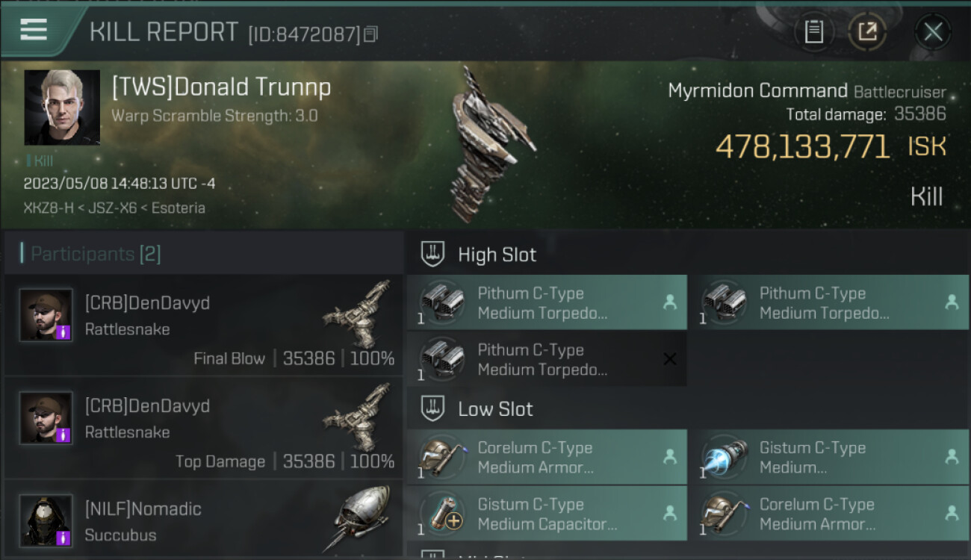Open first DenDavyd portrait with Final Blow
This screenshot has height=560, width=971.
(46, 315)
